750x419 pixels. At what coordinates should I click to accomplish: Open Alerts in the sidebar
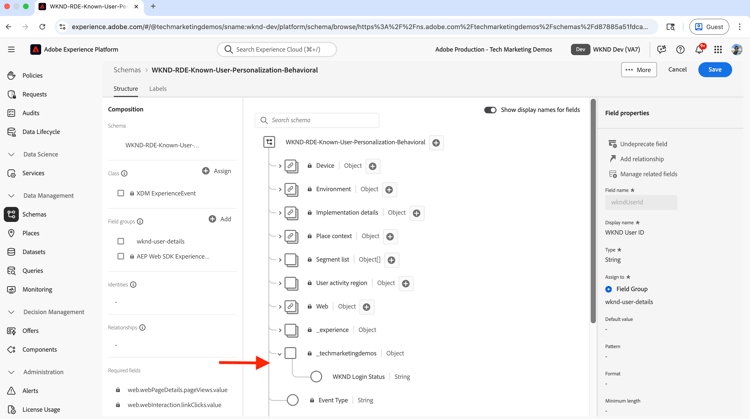point(30,391)
